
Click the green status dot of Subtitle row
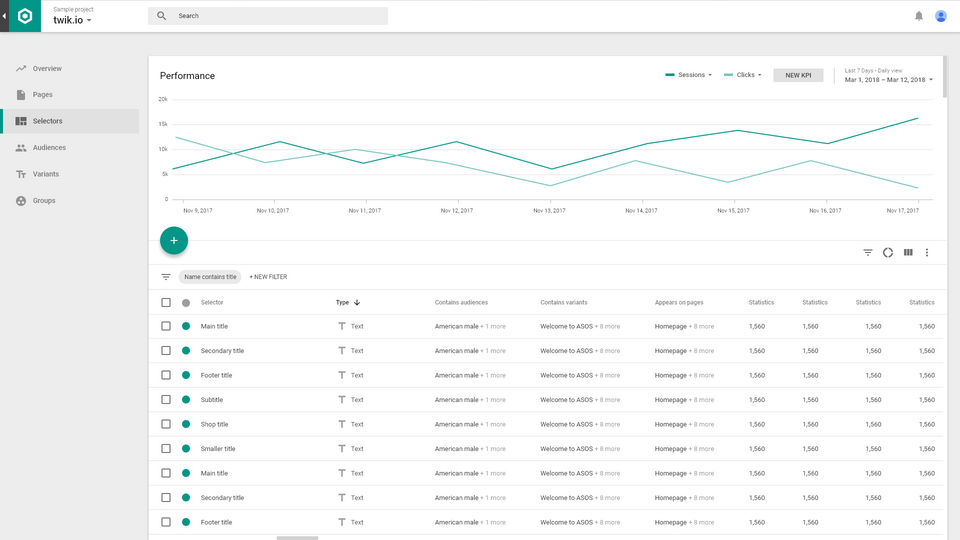[x=186, y=400]
